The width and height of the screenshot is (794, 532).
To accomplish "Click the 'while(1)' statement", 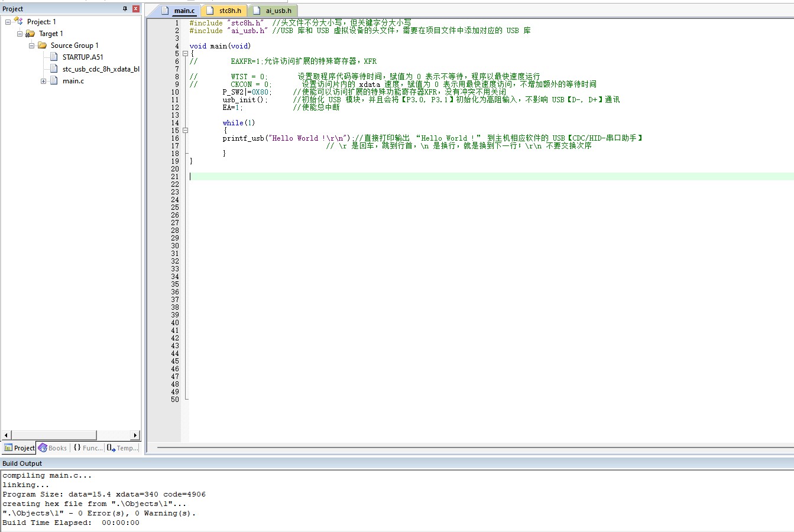I will 239,123.
